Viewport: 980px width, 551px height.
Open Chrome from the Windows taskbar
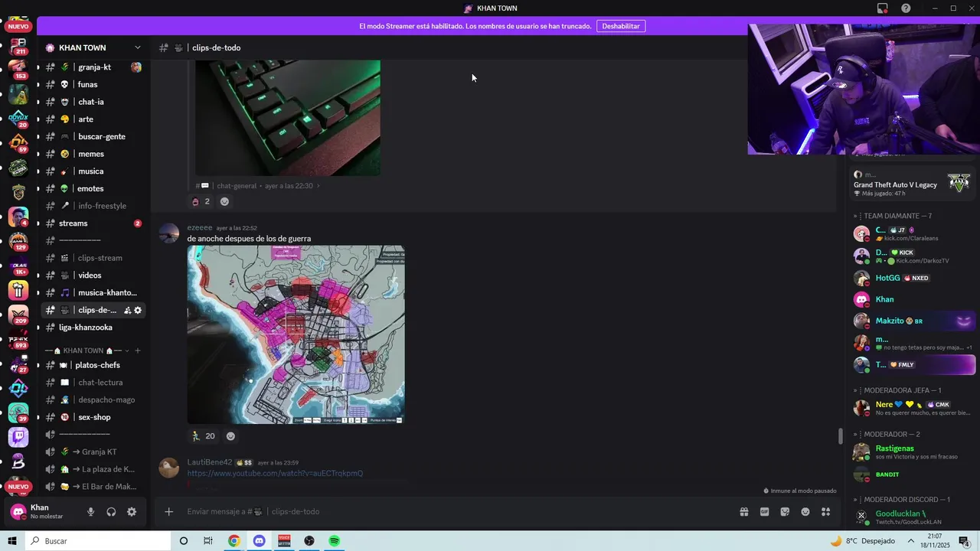(x=234, y=541)
